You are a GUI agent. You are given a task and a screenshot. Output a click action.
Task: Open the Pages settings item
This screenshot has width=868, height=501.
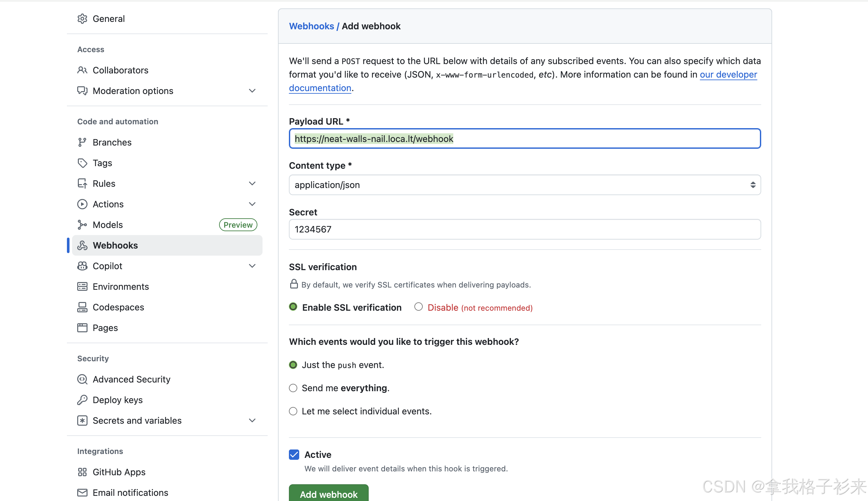(105, 327)
